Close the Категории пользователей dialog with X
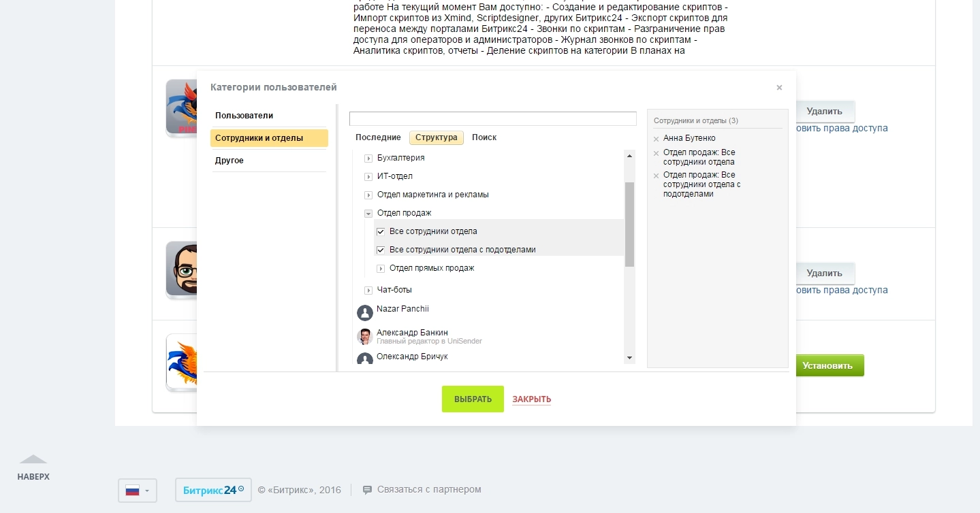Viewport: 980px width, 513px height. (779, 88)
